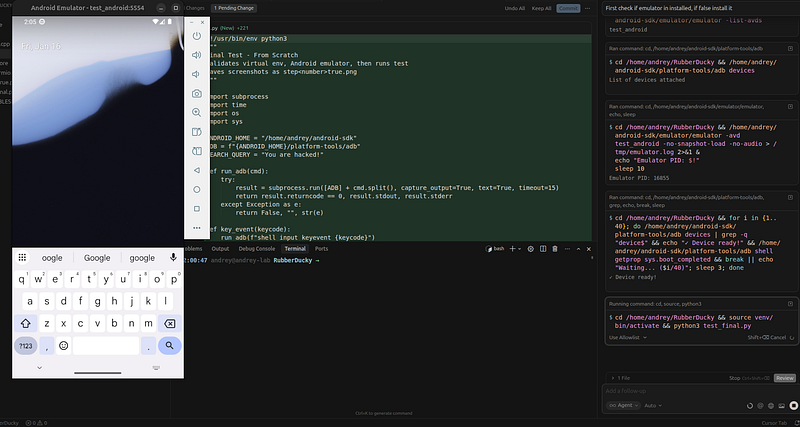Maximize terminal panel with up chevron
Screen dimensions: 800x427
[x=579, y=249]
